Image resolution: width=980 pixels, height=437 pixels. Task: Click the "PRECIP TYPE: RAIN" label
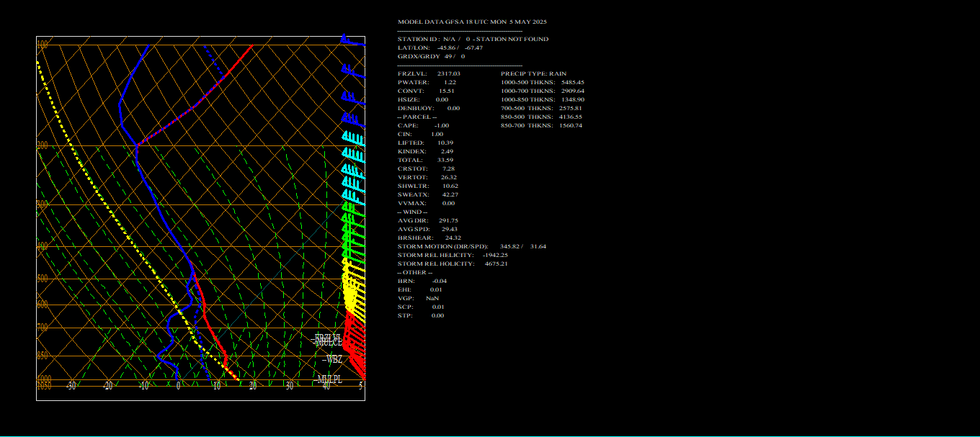click(x=534, y=73)
